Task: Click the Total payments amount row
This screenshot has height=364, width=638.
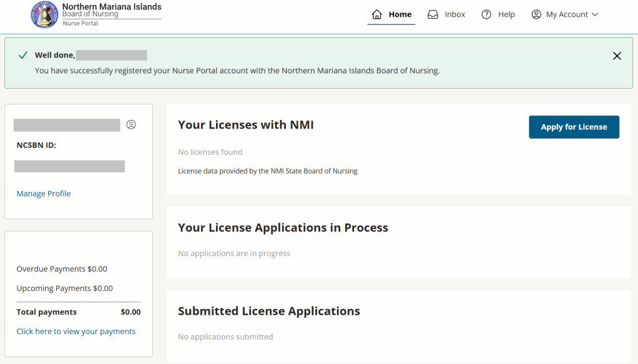Action: click(x=79, y=312)
